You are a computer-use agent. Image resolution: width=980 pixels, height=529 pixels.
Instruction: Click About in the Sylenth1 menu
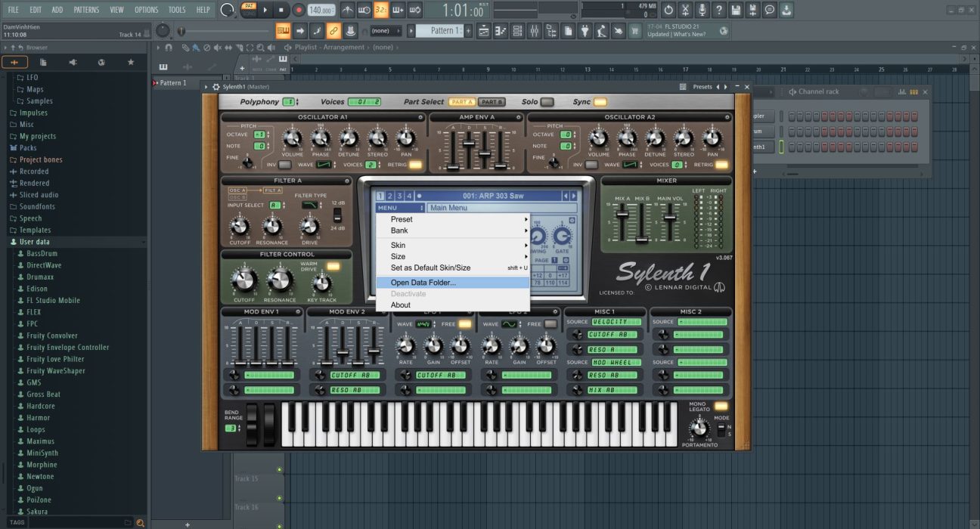point(399,305)
